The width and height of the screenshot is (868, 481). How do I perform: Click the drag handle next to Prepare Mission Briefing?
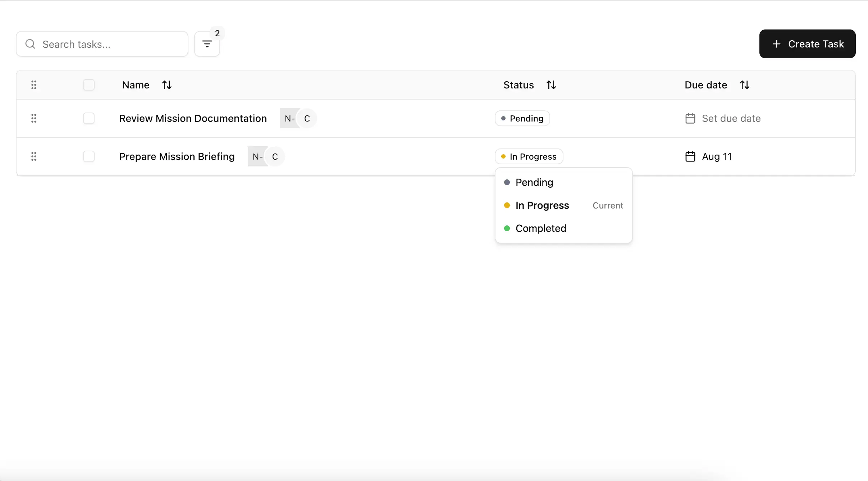tap(34, 156)
